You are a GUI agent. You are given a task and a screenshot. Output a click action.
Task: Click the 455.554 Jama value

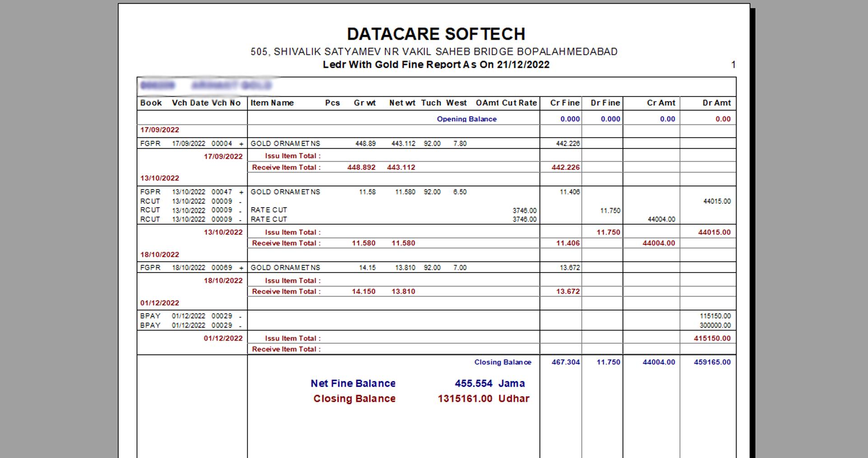click(x=490, y=384)
